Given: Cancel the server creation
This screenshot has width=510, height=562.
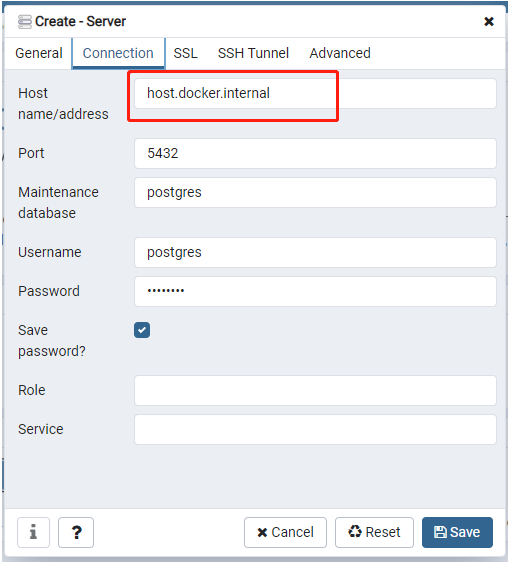Looking at the screenshot, I should [285, 532].
